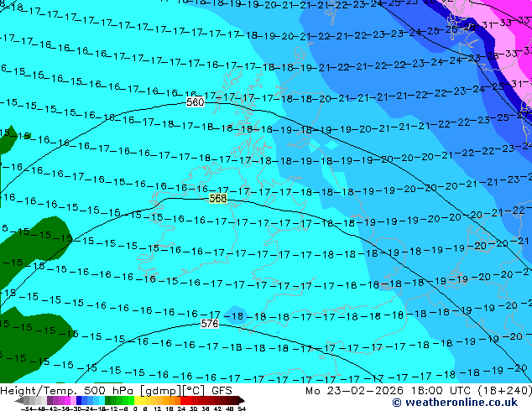Click the Height/Temp. 500 hPa chart title
532x411 pixels.
(68, 391)
